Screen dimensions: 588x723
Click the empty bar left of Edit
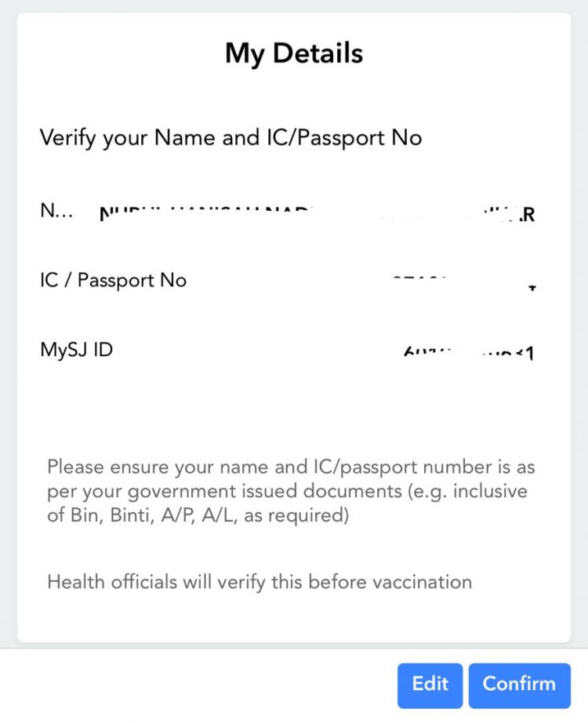point(196,685)
